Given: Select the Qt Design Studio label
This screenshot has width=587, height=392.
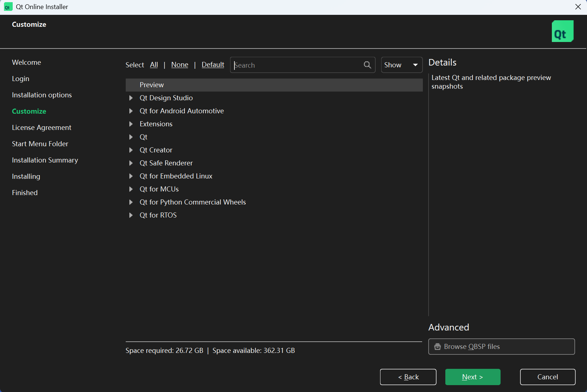Looking at the screenshot, I should (x=166, y=98).
